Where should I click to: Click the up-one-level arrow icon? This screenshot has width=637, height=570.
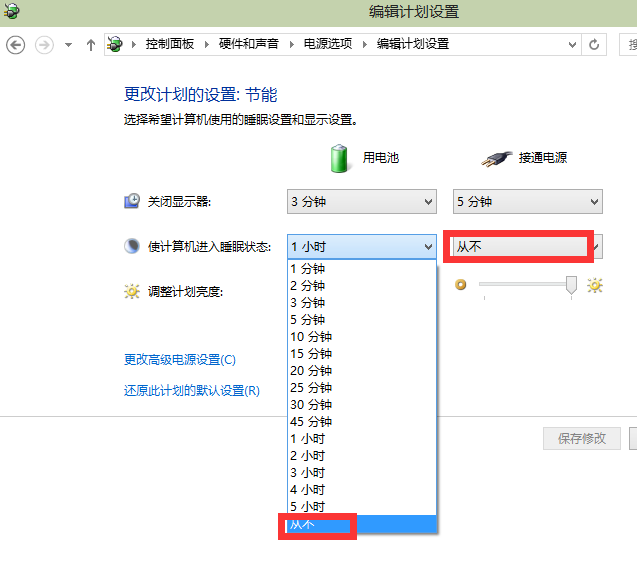[x=91, y=45]
